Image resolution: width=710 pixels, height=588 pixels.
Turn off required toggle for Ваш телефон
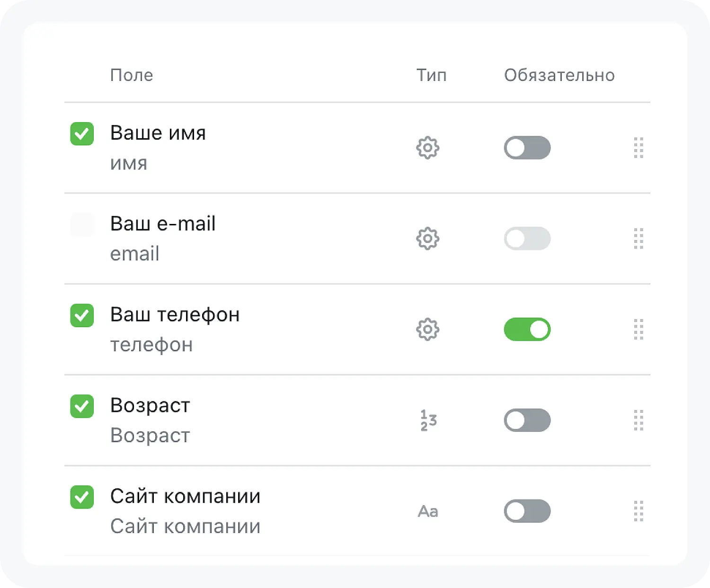[527, 330]
